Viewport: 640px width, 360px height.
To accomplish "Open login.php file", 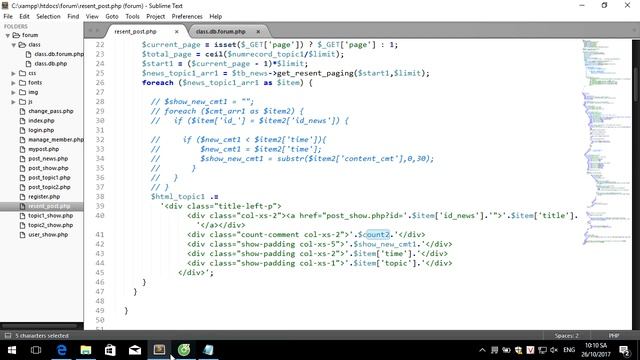I will (41, 130).
